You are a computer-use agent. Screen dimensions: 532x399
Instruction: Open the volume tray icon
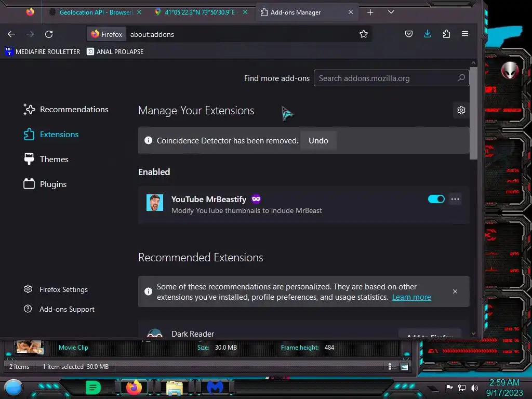[474, 388]
